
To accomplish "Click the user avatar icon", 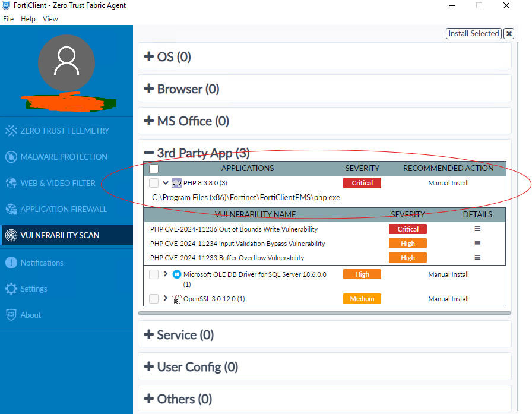I will click(66, 63).
